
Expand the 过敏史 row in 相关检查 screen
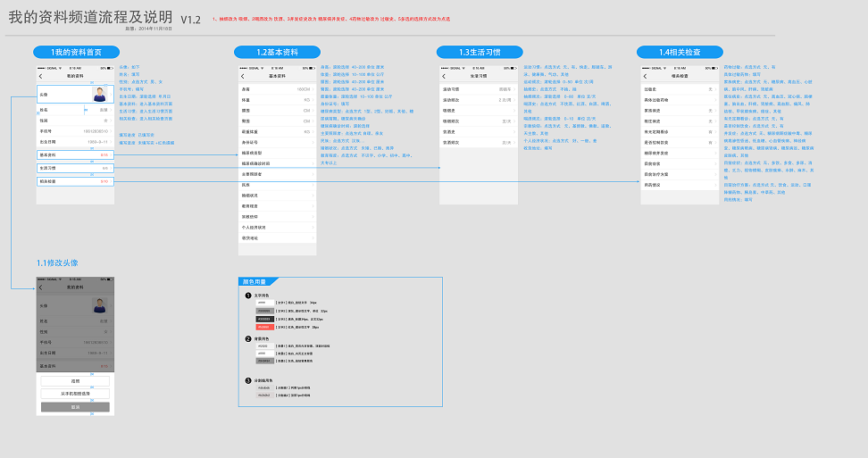click(x=680, y=89)
